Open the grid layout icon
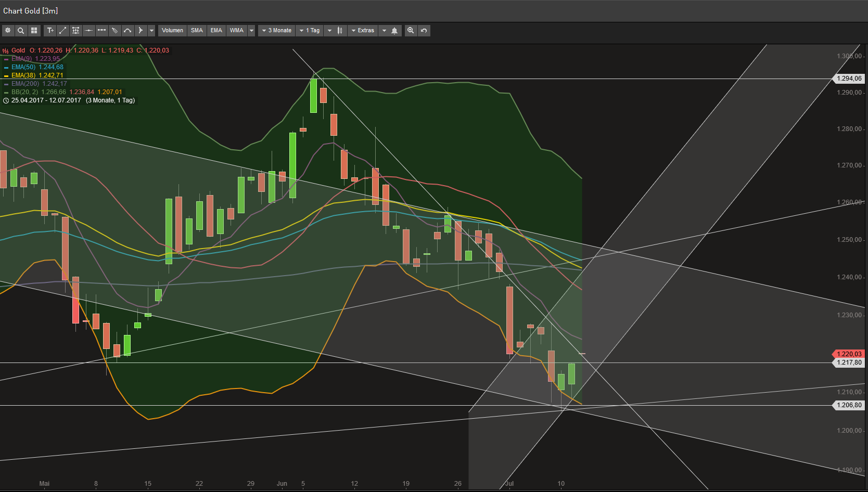This screenshot has width=868, height=492. (34, 31)
